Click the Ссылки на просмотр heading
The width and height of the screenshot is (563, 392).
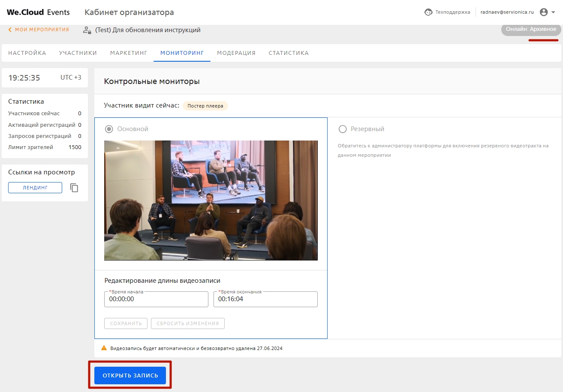coord(42,172)
